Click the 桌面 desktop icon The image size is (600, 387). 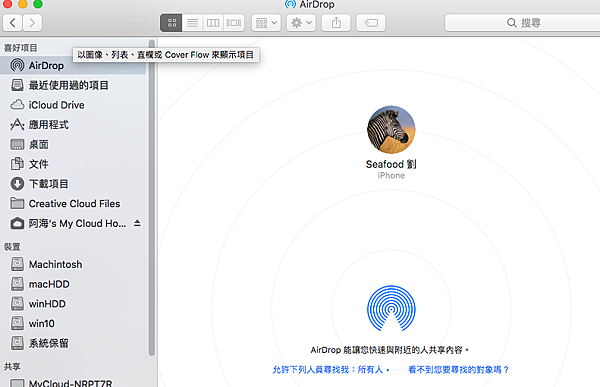coord(17,144)
